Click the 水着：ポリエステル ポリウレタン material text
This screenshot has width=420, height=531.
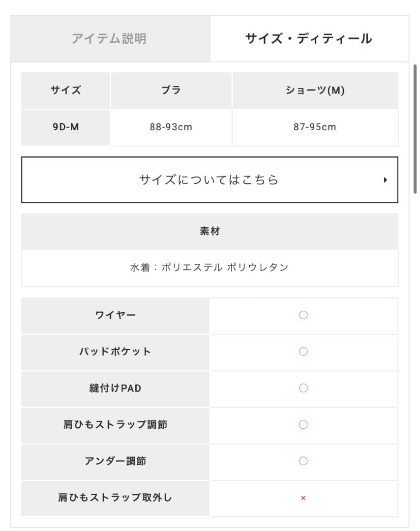click(x=210, y=268)
